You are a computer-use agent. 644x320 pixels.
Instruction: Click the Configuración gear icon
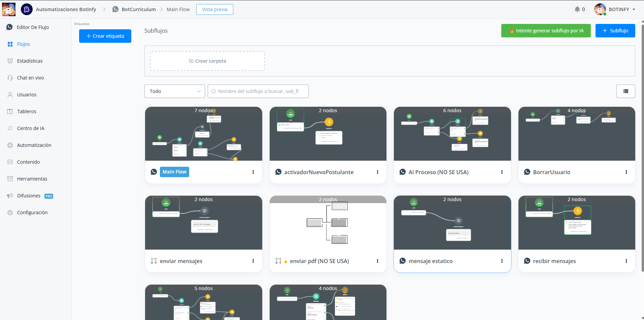click(10, 213)
